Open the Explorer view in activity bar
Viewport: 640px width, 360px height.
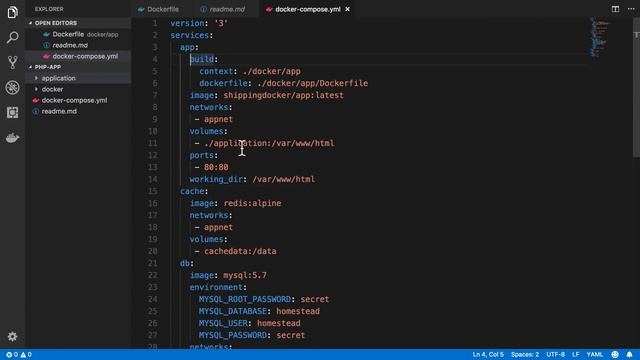(12, 12)
